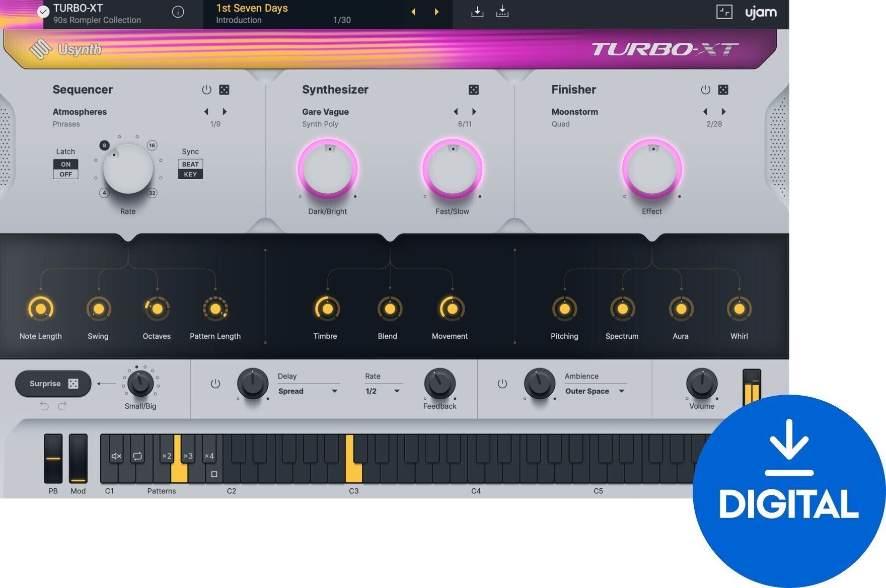886x588 pixels.
Task: Set Sync to BEAT
Action: 190,164
